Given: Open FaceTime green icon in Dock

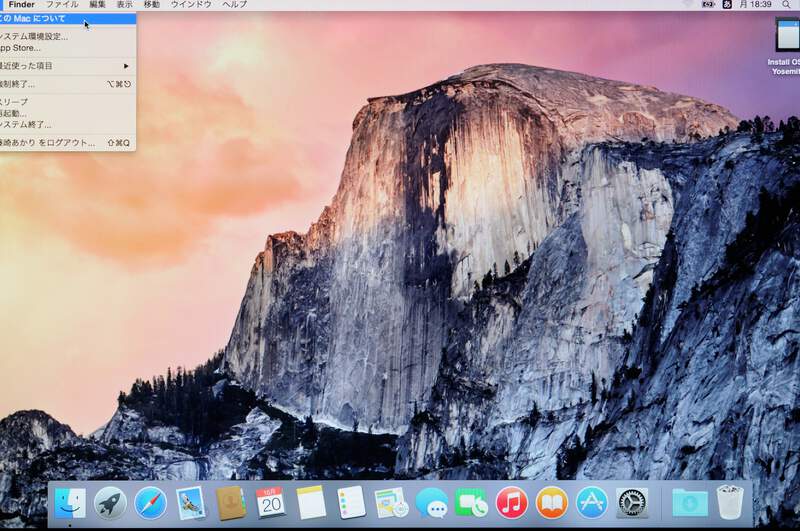Looking at the screenshot, I should point(471,503).
